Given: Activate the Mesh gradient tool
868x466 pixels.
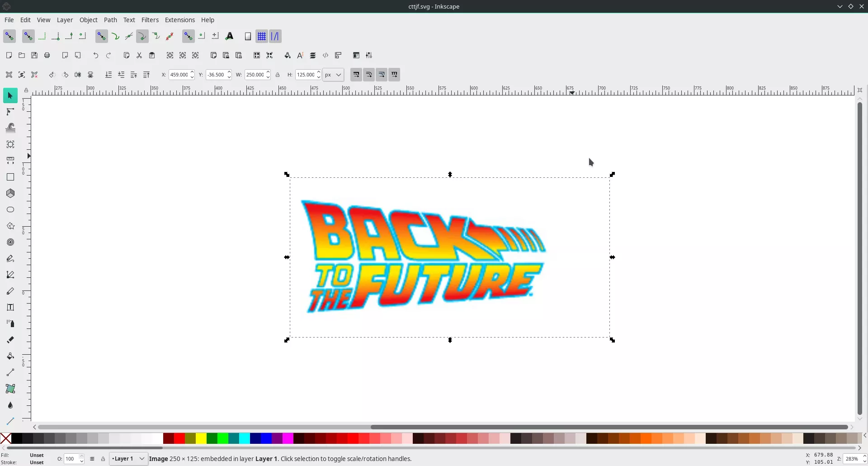Looking at the screenshot, I should tap(10, 389).
